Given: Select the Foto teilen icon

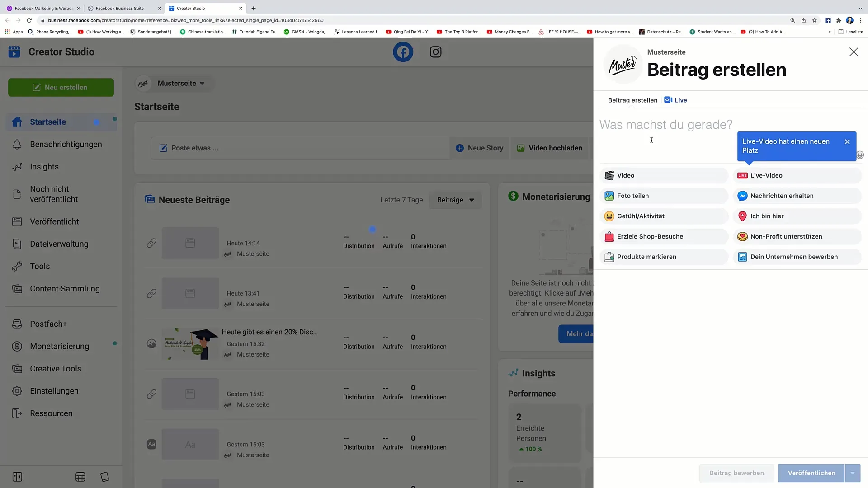Looking at the screenshot, I should click(609, 196).
